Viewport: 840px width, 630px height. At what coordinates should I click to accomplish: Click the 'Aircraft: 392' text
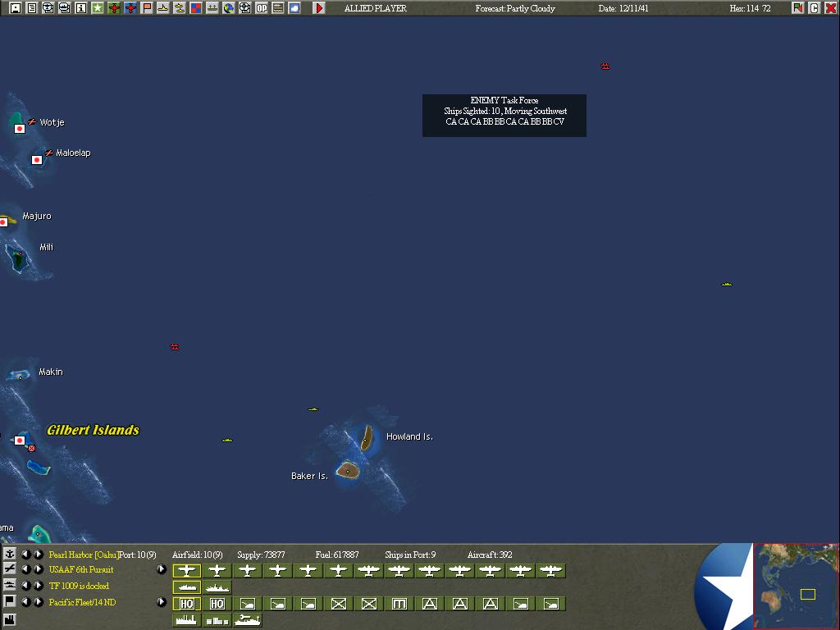click(x=490, y=555)
